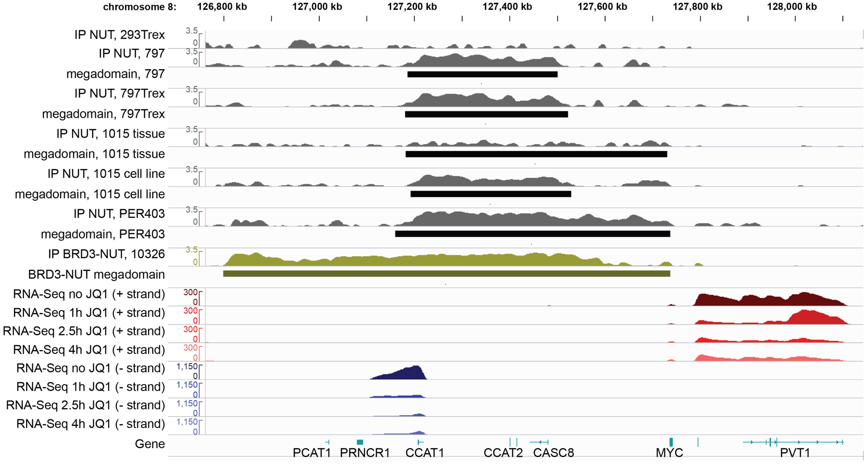The width and height of the screenshot is (868, 465).
Task: Select the 'IP NUT, 1015 tissue' label
Action: 111,134
